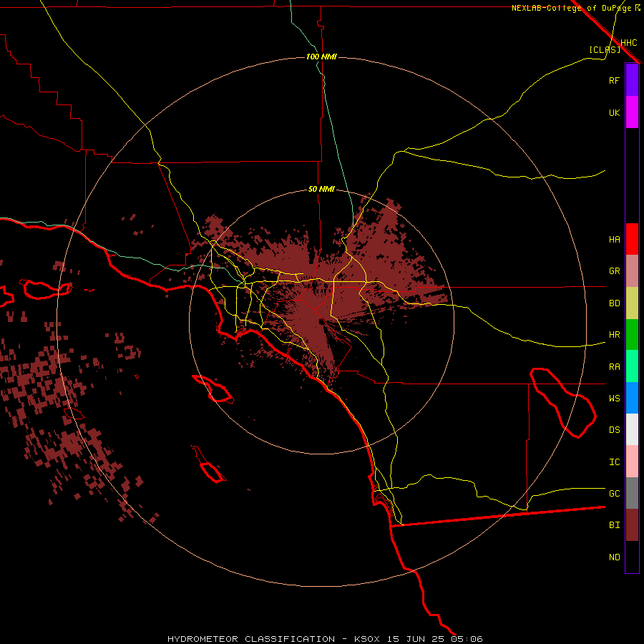Select the yellow BD legend swatch

tap(632, 303)
